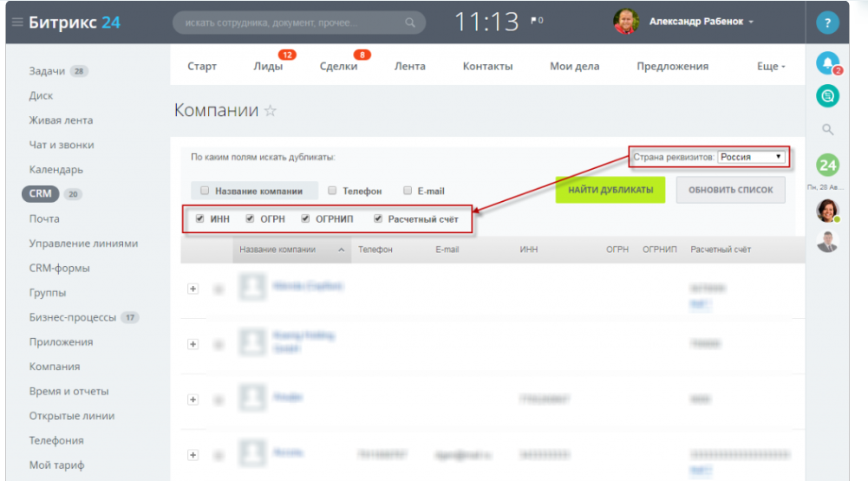Open Задачи in left sidebar
The height and width of the screenshot is (481, 868).
click(47, 71)
